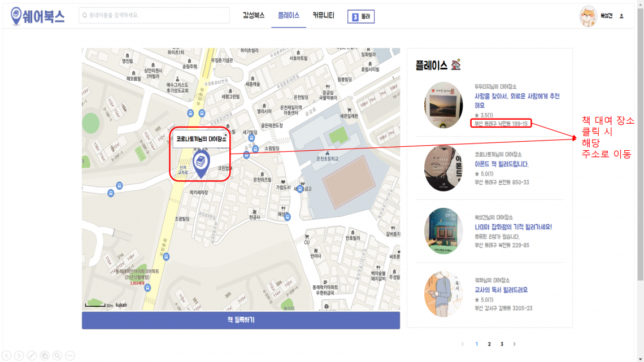Click the 예수그리스도 후기성도교회 map label

tap(177, 88)
